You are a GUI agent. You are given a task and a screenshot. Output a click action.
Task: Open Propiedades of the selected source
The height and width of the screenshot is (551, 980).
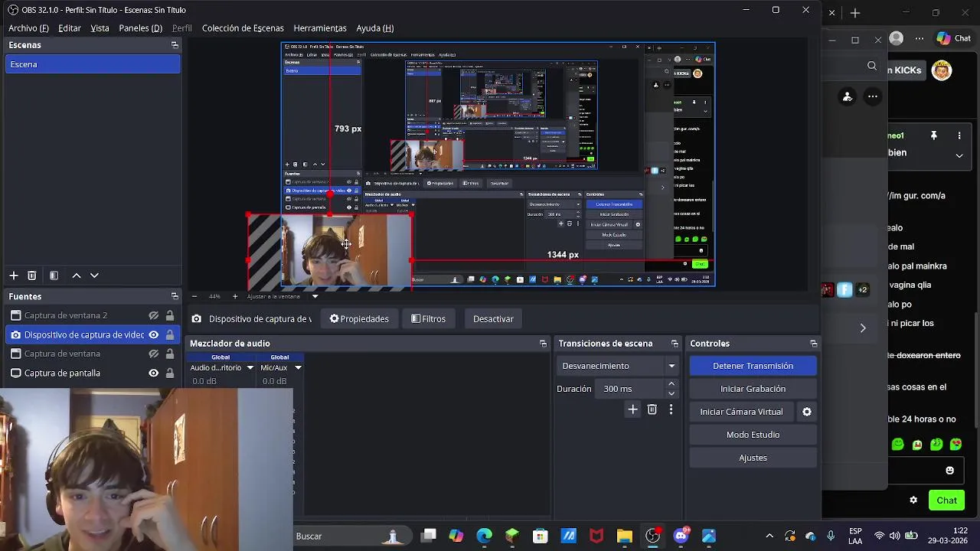[x=359, y=319]
